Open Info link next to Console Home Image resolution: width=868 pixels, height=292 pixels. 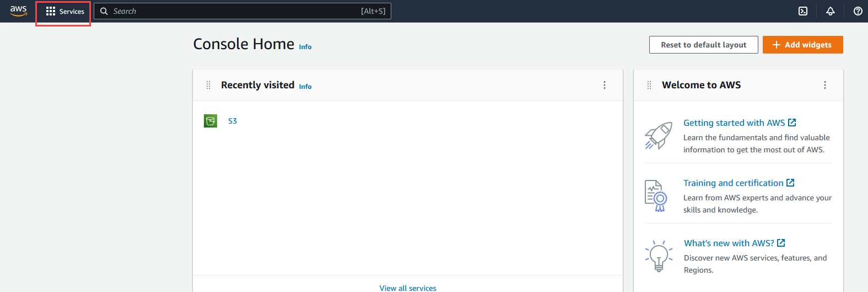tap(305, 47)
